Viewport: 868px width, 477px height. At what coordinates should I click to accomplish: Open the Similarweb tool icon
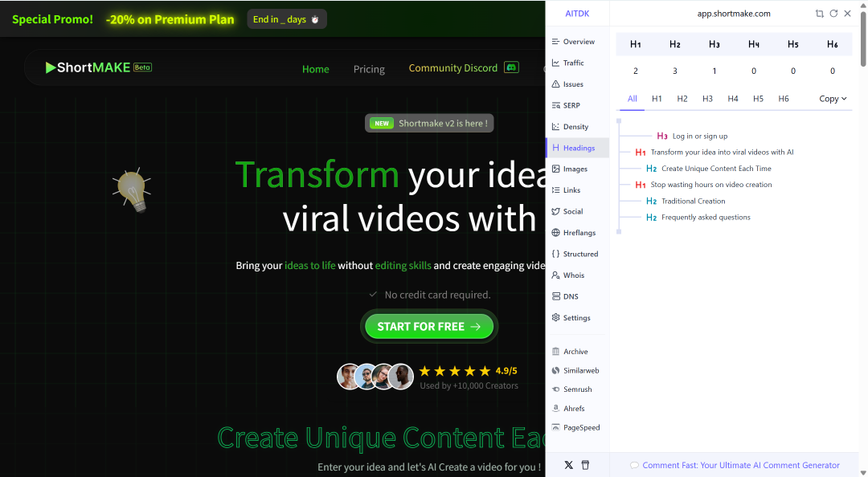tap(556, 370)
